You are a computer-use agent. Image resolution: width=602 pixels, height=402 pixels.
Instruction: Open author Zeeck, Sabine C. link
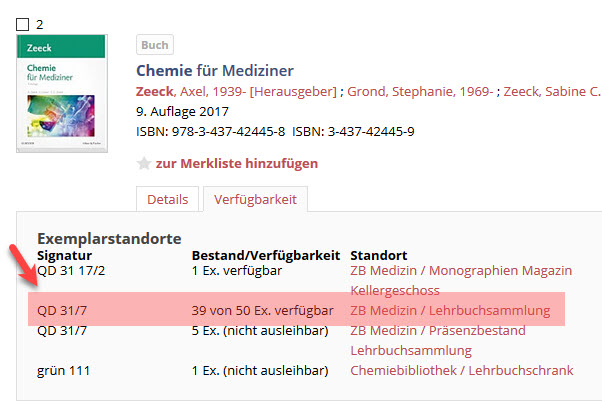click(552, 91)
